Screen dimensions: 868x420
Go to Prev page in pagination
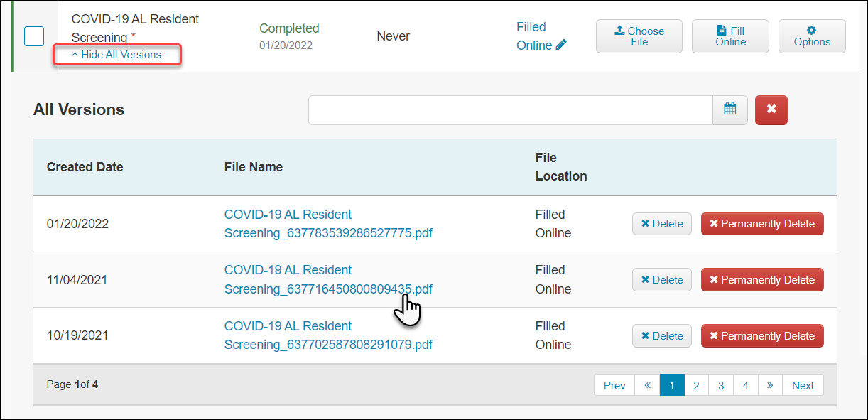[614, 385]
